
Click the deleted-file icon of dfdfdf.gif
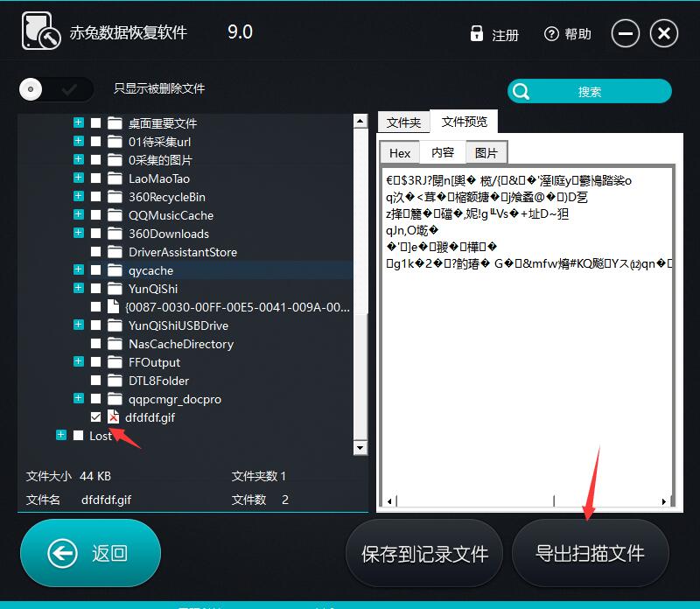coord(114,417)
